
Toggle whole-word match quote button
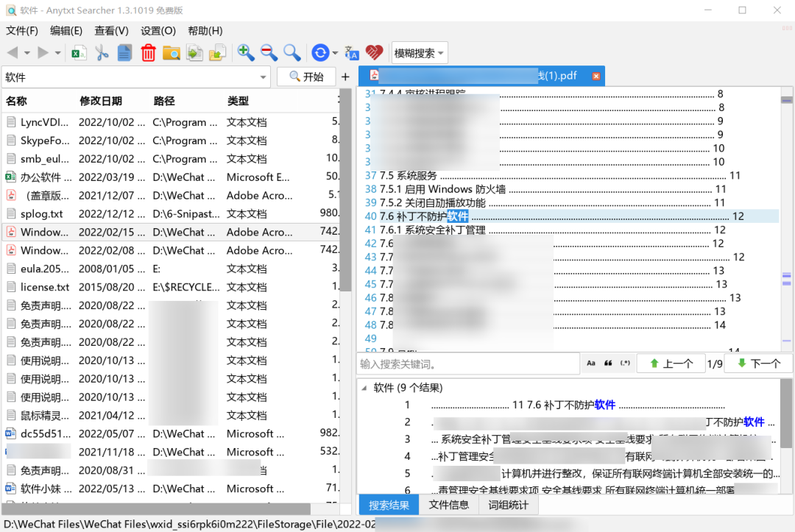pyautogui.click(x=608, y=363)
